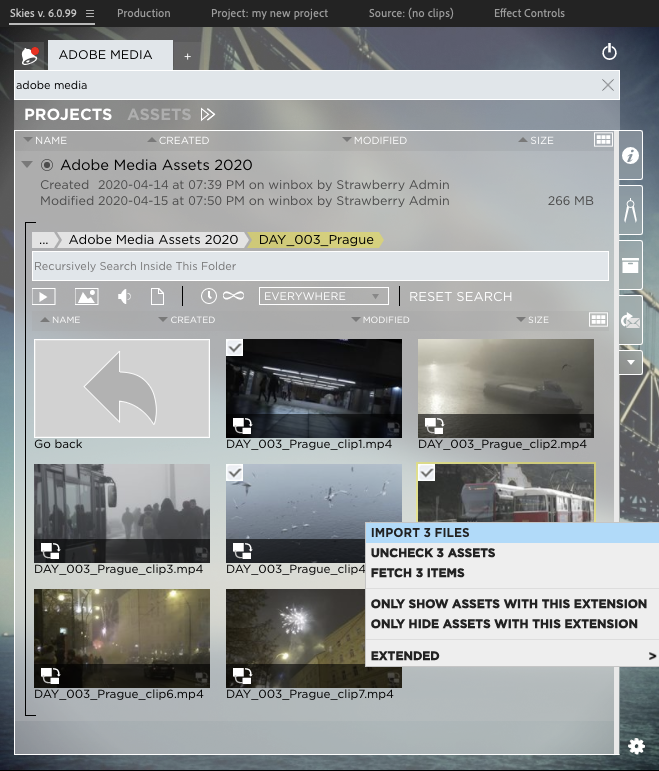This screenshot has height=771, width=659.
Task: Choose UNCHECK 3 ASSETS menu entry
Action: [x=512, y=553]
